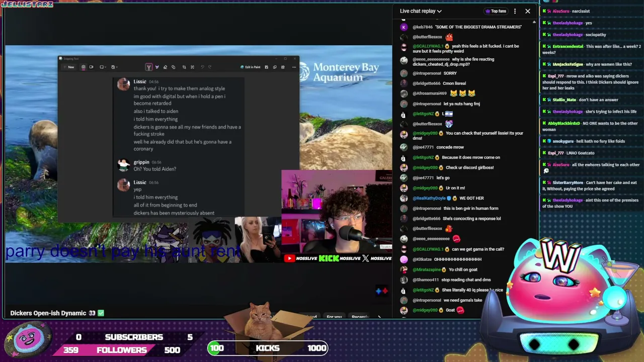Screen dimensions: 644x362
Task: Open @SCALLYWAG.1 on the 'feels a bit fucked' message
Action: pos(428,46)
